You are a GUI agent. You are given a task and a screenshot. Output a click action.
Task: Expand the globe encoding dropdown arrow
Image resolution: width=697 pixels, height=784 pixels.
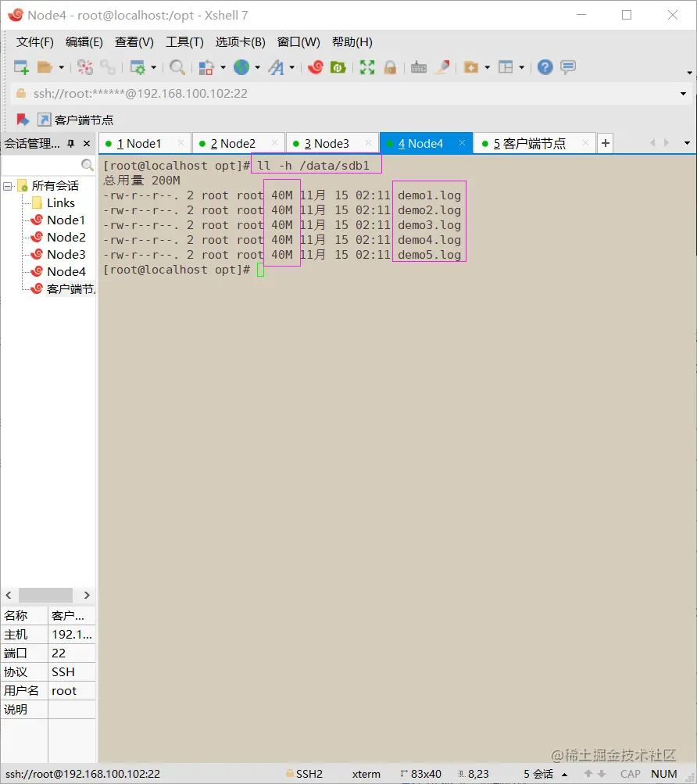pos(258,67)
